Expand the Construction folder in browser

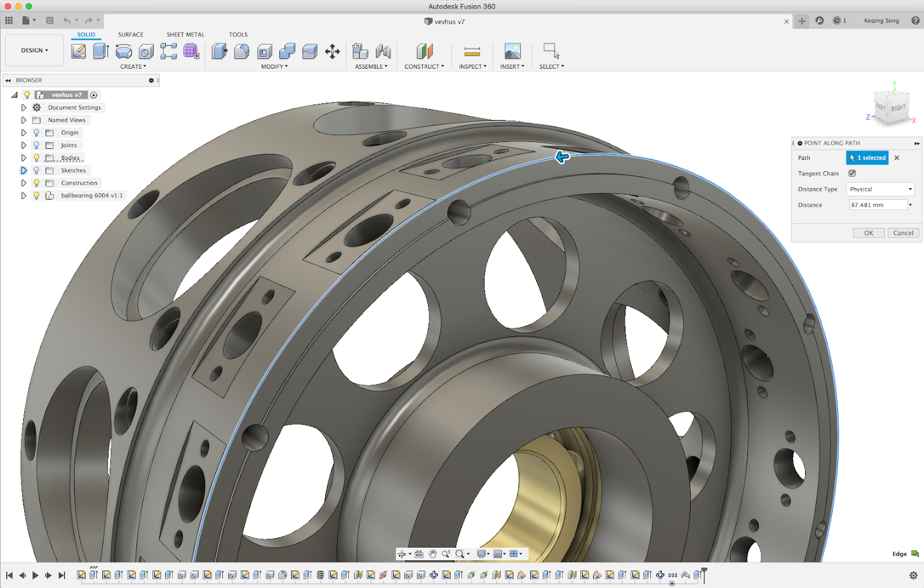(24, 183)
